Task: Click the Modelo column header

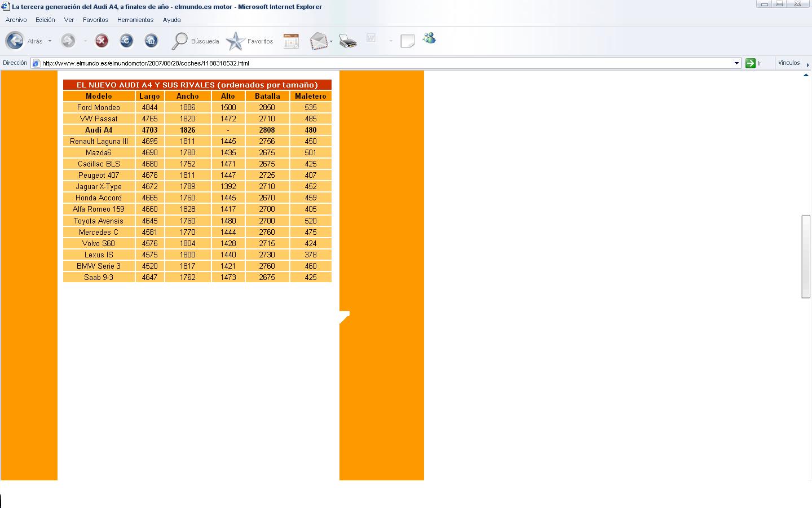Action: pyautogui.click(x=99, y=96)
